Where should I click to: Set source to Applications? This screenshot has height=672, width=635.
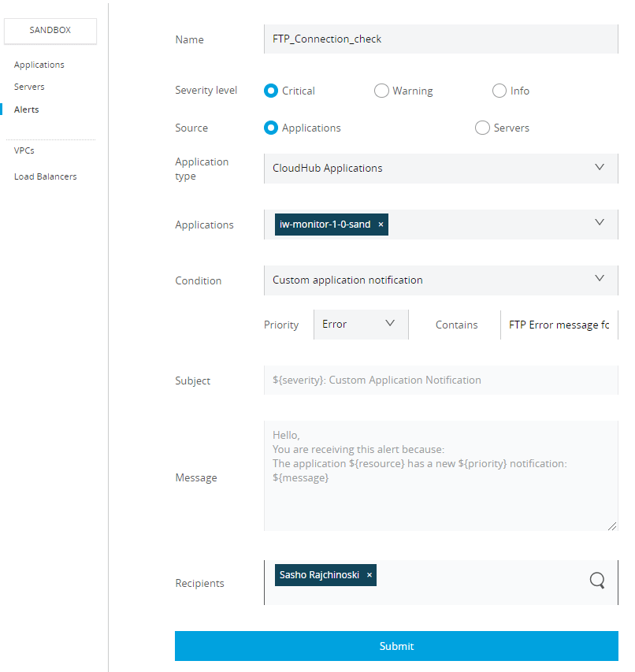[x=271, y=128]
